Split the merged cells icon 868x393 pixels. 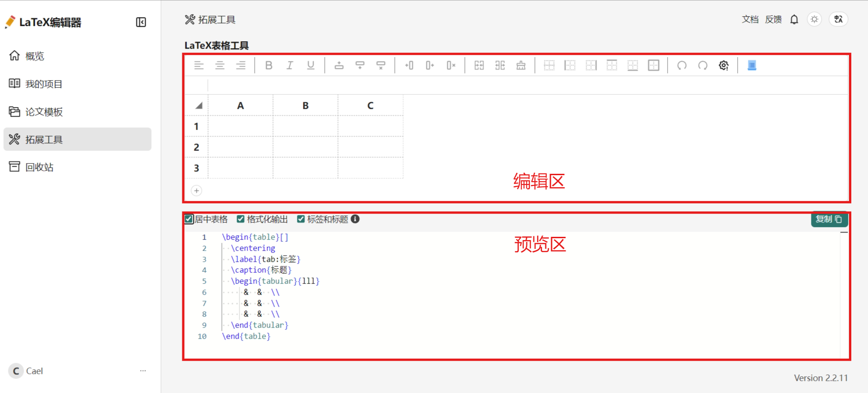click(x=500, y=65)
